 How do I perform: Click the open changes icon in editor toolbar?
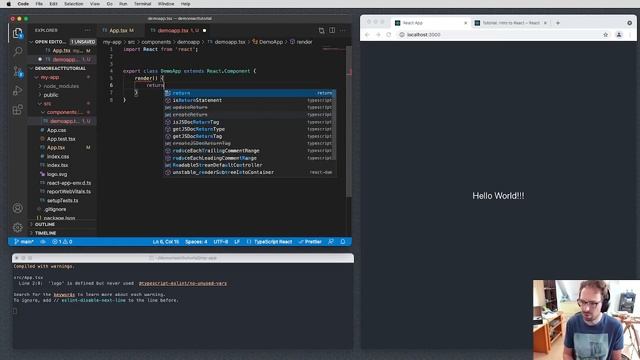(322, 30)
